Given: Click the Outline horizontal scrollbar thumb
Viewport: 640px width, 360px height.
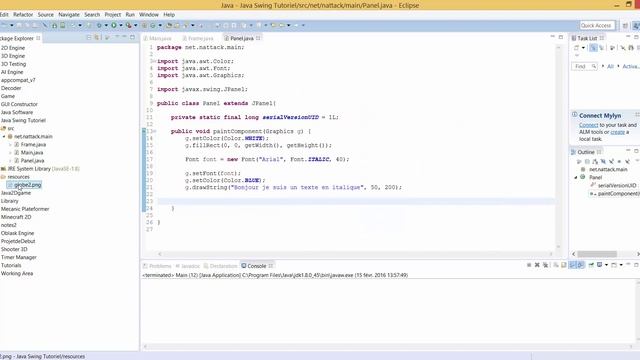Looking at the screenshot, I should click(x=597, y=254).
